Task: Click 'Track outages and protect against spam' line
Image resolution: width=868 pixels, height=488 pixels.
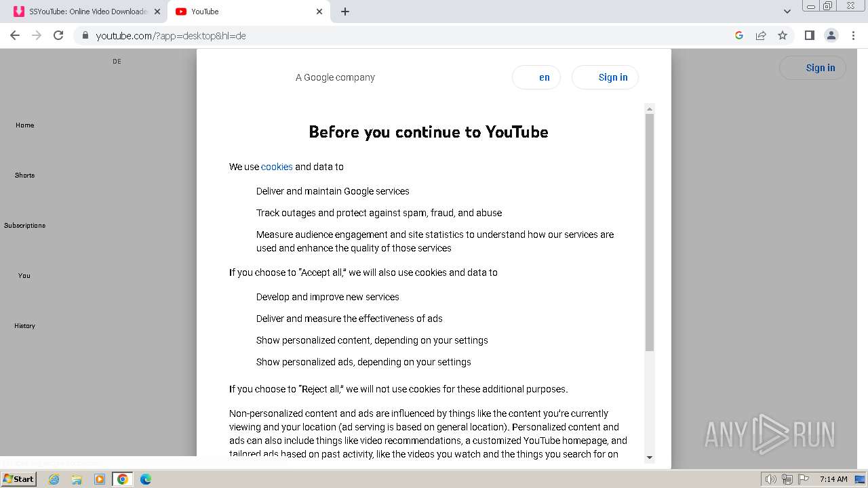Action: pyautogui.click(x=379, y=213)
